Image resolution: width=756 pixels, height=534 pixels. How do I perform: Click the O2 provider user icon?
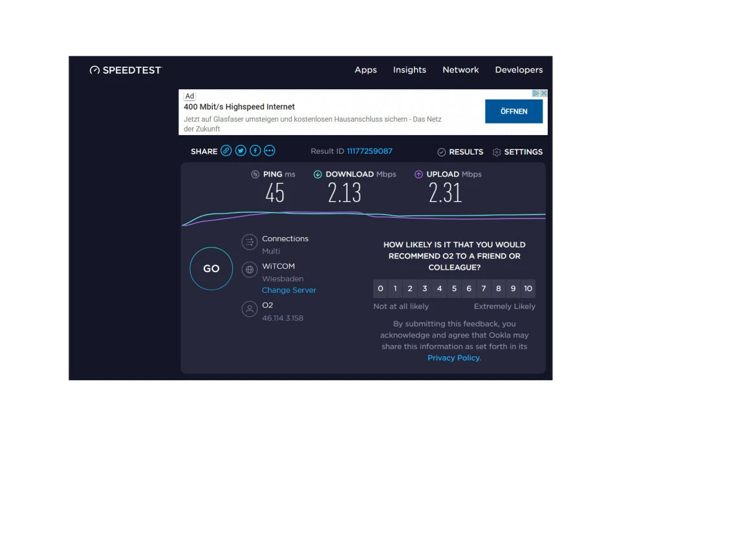[x=249, y=309]
